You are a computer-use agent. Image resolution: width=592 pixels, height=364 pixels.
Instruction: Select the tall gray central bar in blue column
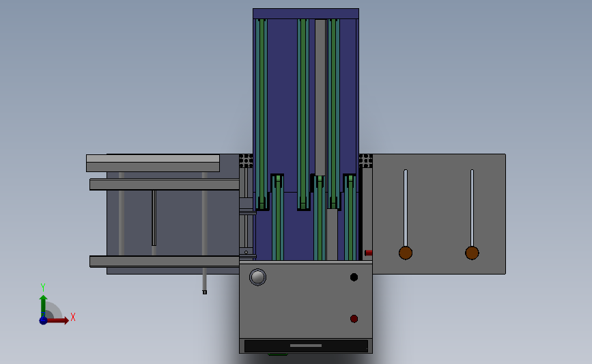(320, 98)
